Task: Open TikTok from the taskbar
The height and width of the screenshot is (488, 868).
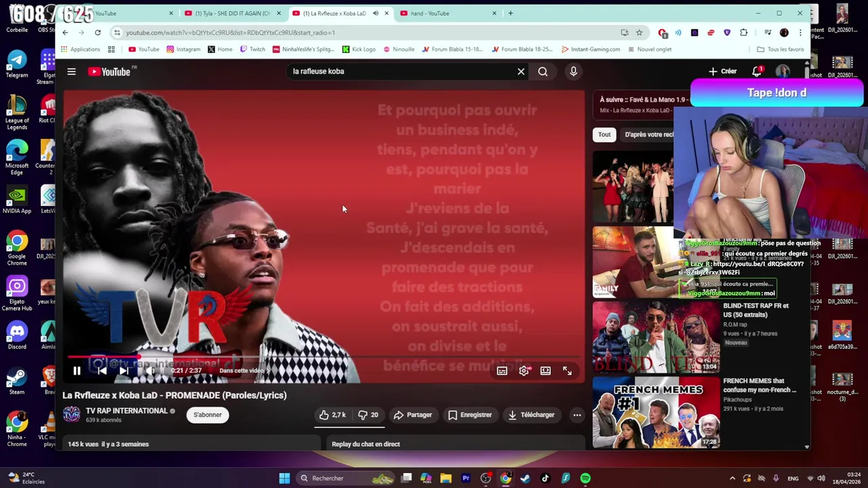Action: pos(545,479)
